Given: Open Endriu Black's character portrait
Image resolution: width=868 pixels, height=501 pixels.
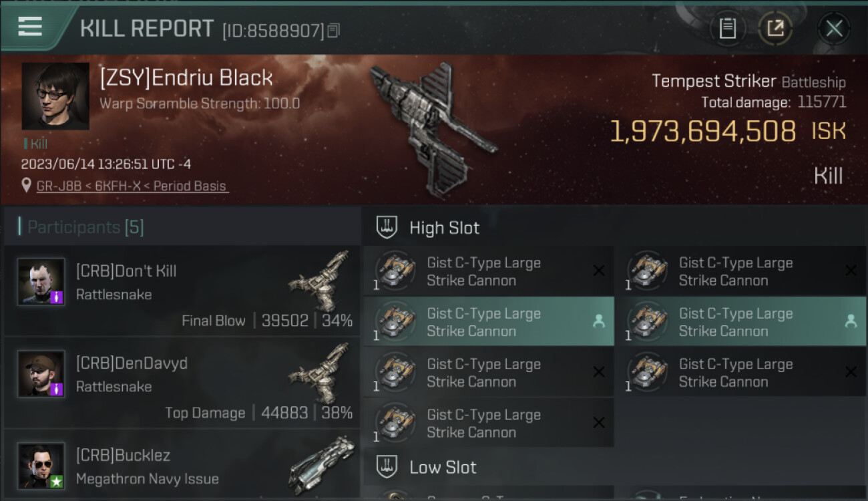Looking at the screenshot, I should coord(55,96).
